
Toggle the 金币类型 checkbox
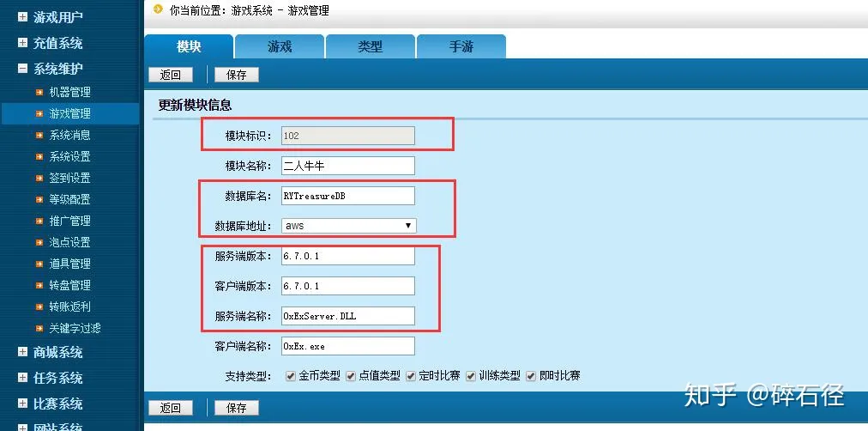[291, 376]
